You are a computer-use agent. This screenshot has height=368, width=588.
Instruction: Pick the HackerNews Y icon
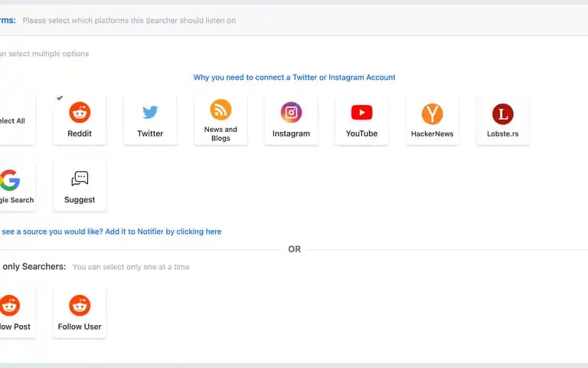coord(432,113)
